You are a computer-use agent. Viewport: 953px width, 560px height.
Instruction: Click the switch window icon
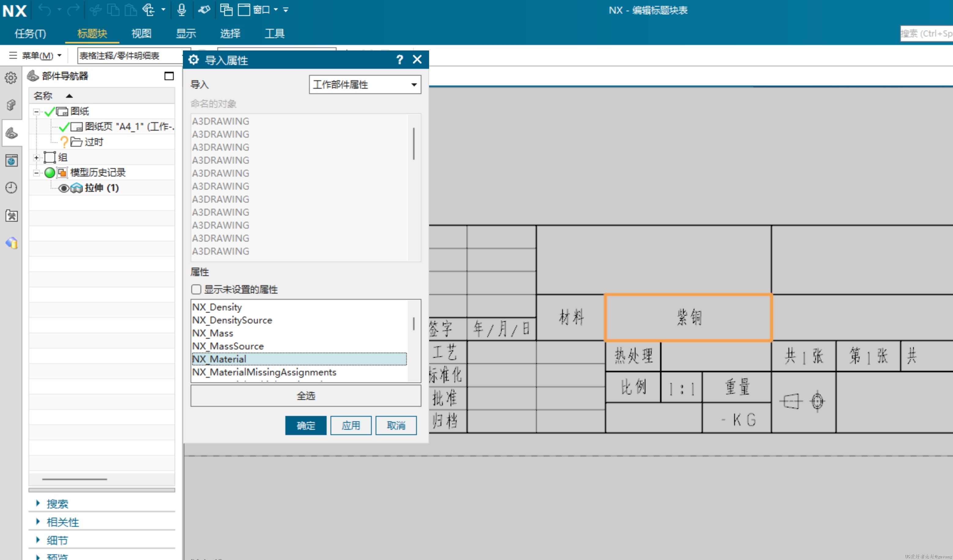click(x=226, y=10)
